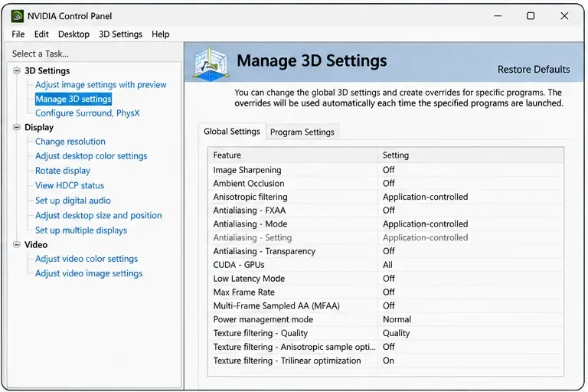The image size is (588, 392).
Task: Select the Max Frame Rate row
Action: [x=386, y=292]
